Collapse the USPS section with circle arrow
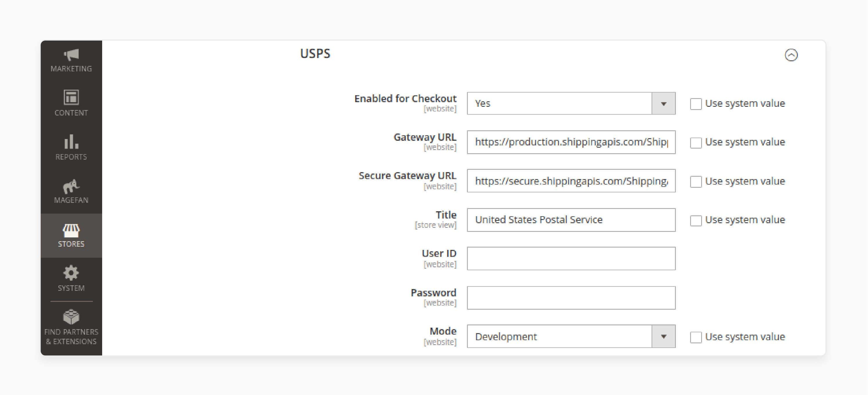868x395 pixels. click(x=791, y=55)
